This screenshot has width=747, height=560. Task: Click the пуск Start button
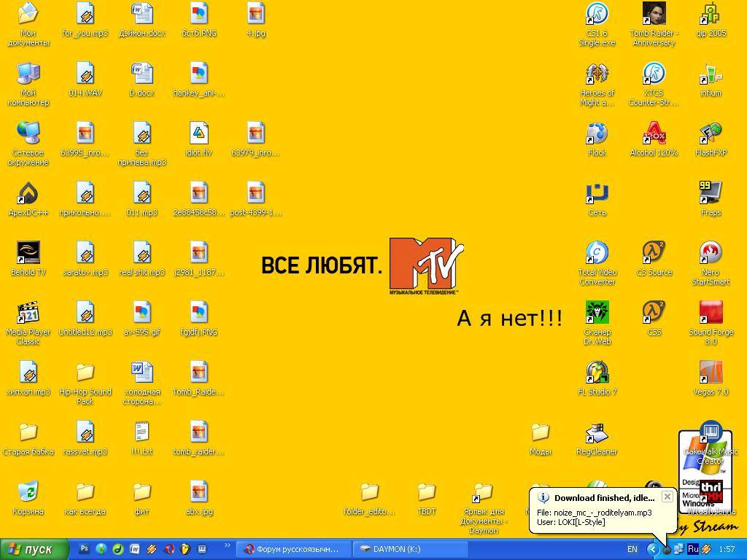click(34, 550)
